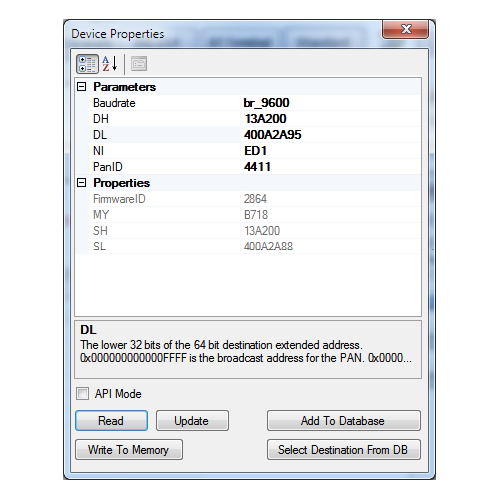Switch to Categorized view icon
Screen dimensions: 500x500
coord(87,64)
